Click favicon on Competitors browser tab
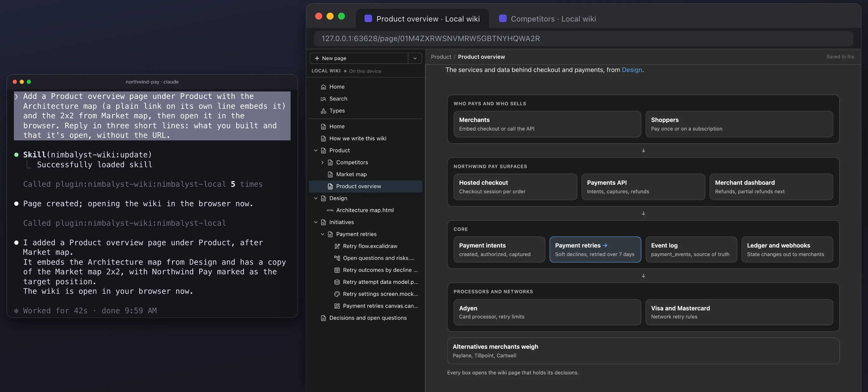 [x=503, y=19]
